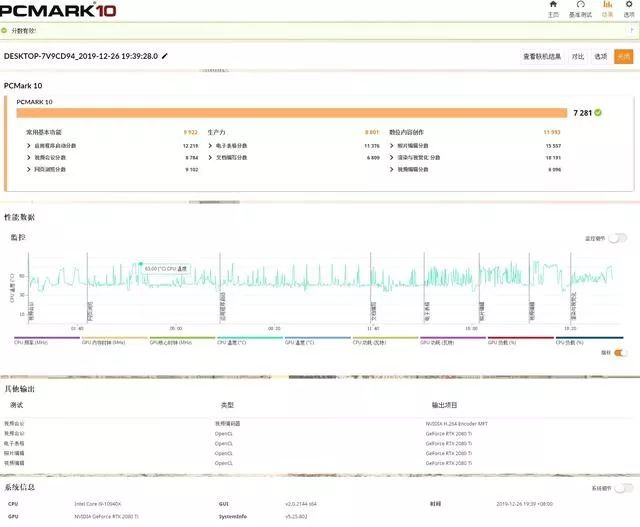Toggle CPU frequency (MHz) legend series
The width and height of the screenshot is (640, 527).
point(47,340)
